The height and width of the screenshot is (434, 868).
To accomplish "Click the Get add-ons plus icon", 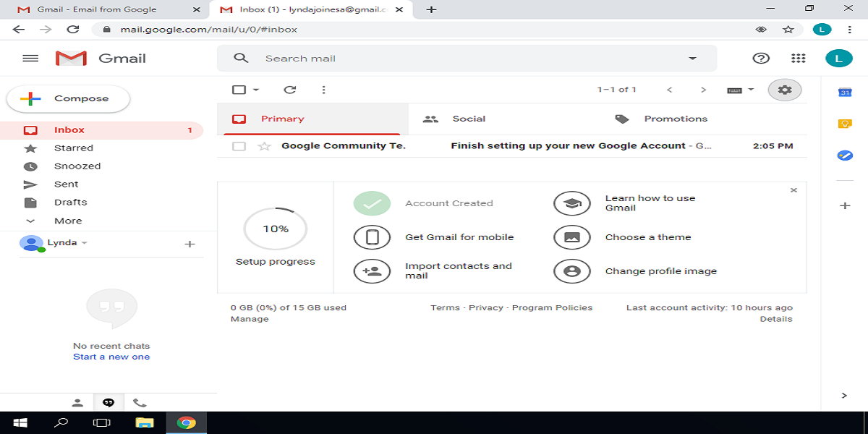I will pyautogui.click(x=844, y=206).
